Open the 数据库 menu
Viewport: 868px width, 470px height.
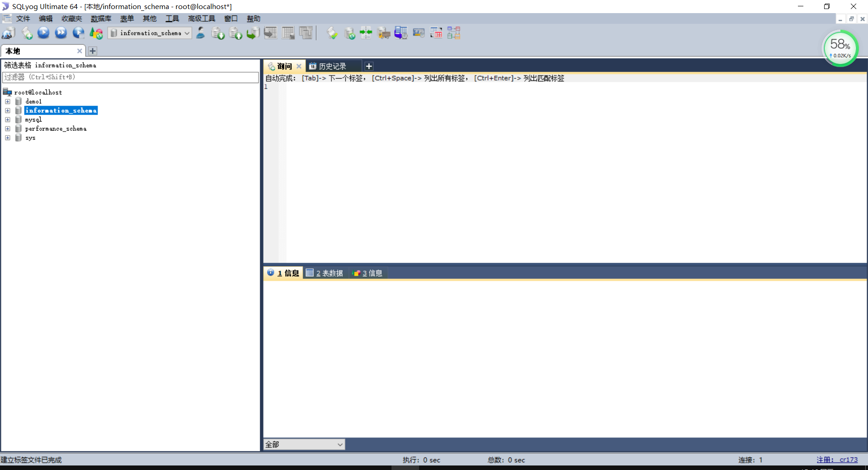pos(101,19)
